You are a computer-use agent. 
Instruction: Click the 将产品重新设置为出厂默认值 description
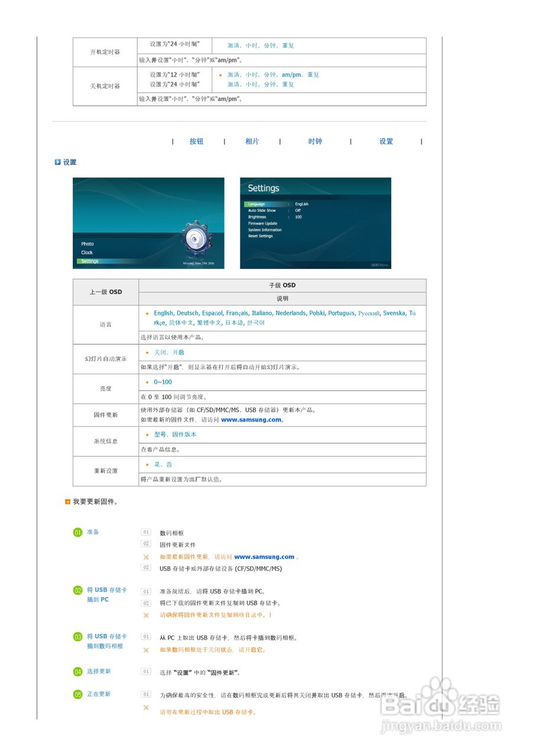(182, 480)
